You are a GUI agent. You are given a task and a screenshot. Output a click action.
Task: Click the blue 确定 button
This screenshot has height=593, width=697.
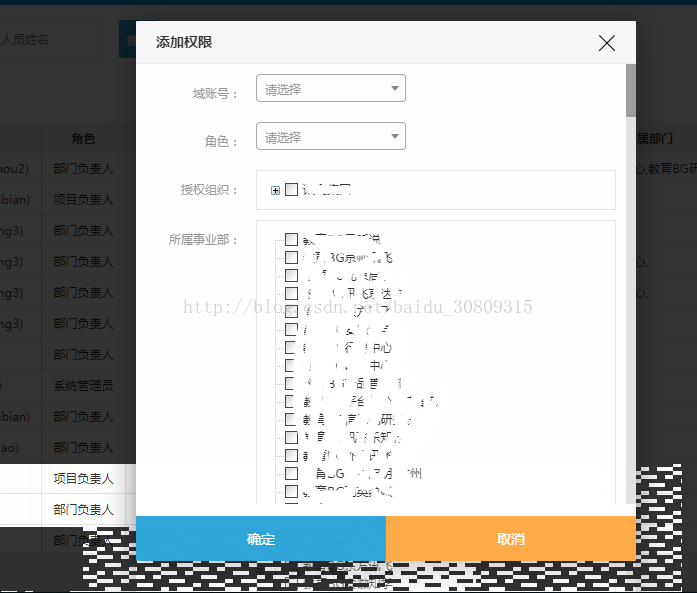(x=261, y=539)
